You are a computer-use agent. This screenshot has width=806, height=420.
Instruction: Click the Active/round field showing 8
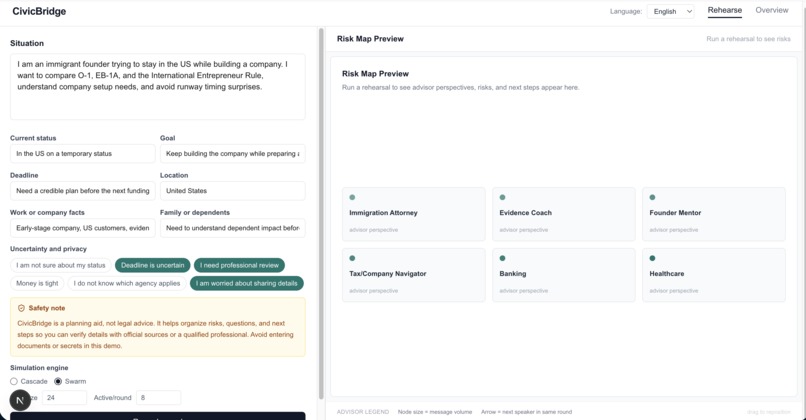[158, 397]
